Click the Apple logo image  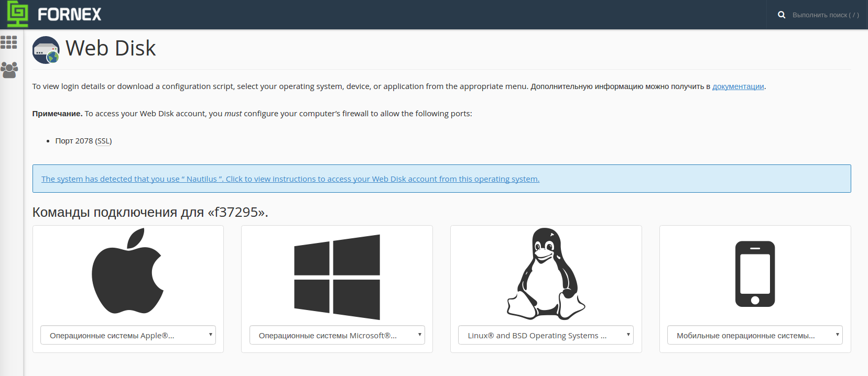128,271
